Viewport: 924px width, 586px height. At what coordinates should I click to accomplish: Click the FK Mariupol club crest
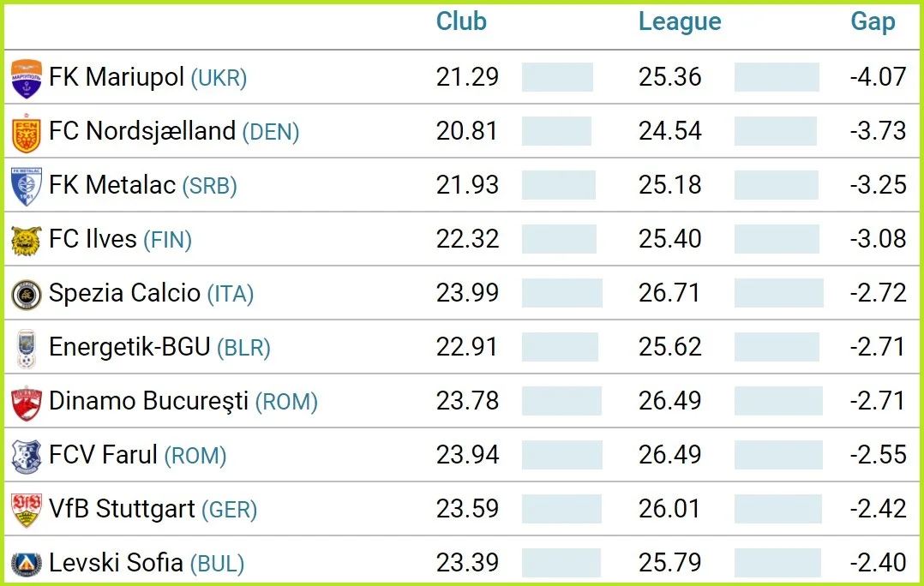(x=26, y=79)
